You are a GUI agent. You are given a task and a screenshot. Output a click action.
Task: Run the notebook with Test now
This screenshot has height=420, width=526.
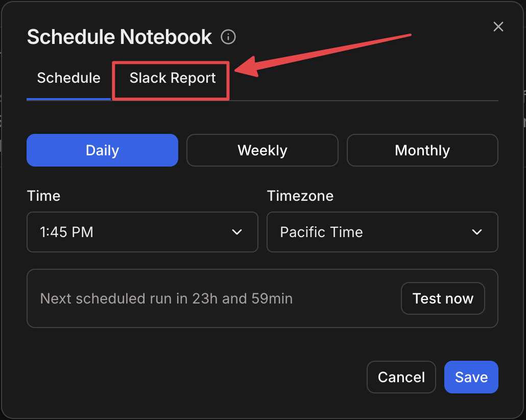click(443, 298)
